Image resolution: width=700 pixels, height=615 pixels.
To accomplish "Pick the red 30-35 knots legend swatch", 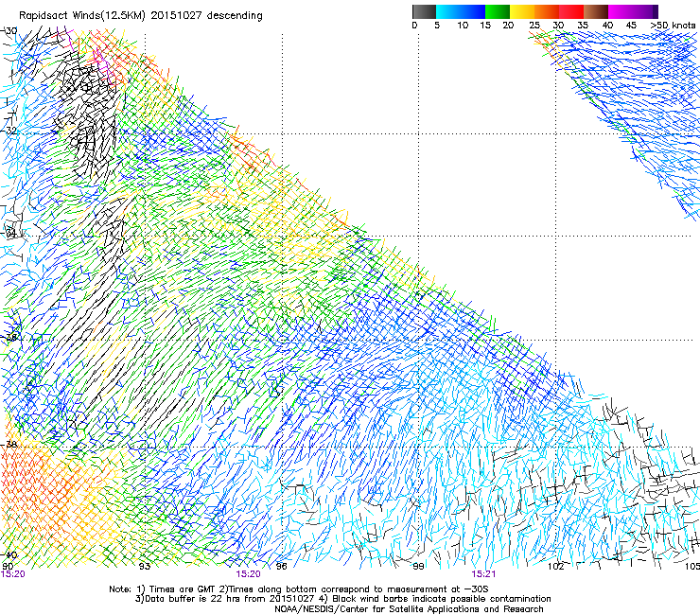I will pos(571,11).
